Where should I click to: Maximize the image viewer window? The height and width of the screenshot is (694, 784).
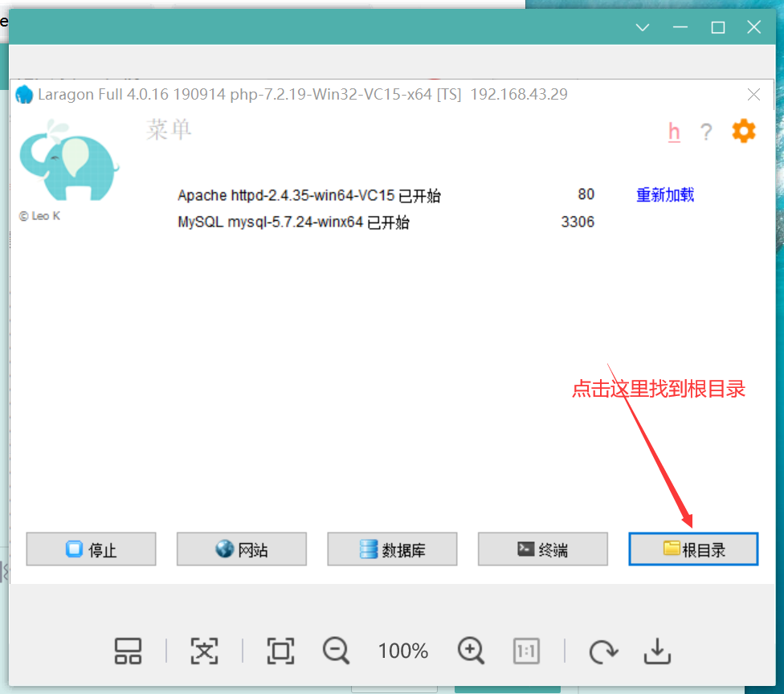click(x=718, y=27)
